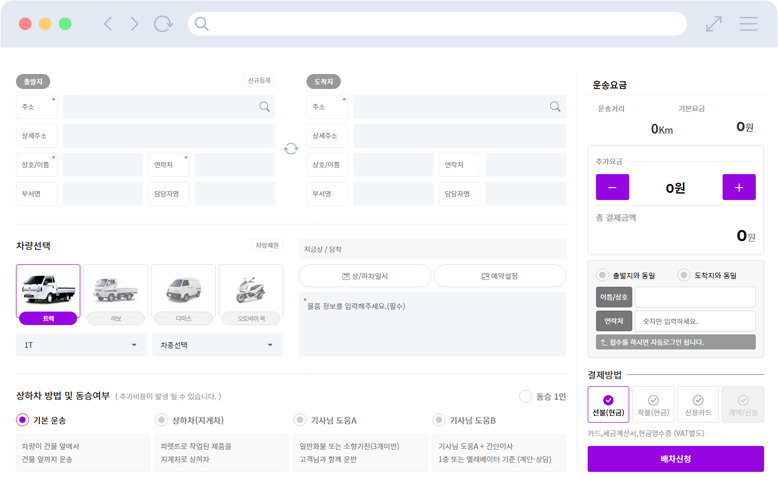Image resolution: width=778 pixels, height=499 pixels.
Task: Open the hamburger menu in browser toolbar
Action: click(748, 24)
